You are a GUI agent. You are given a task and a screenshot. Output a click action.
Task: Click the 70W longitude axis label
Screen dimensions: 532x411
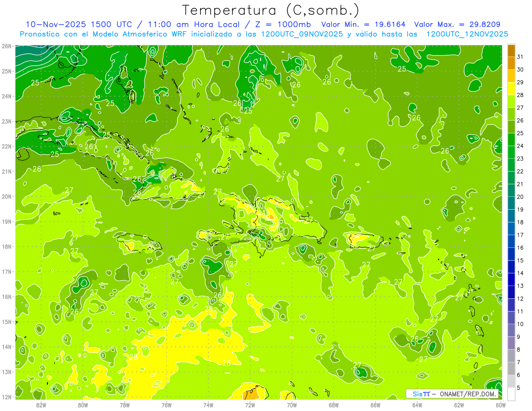point(292,405)
